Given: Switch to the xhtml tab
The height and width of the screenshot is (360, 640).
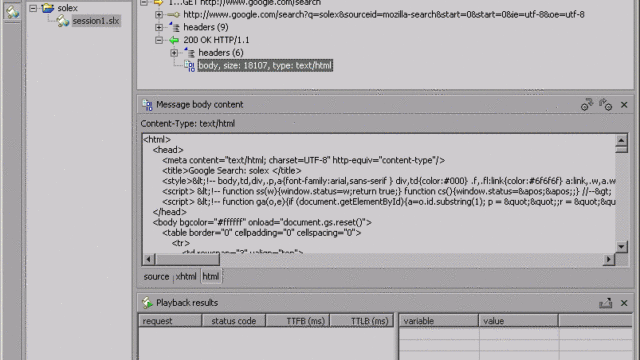Looking at the screenshot, I should pyautogui.click(x=186, y=277).
